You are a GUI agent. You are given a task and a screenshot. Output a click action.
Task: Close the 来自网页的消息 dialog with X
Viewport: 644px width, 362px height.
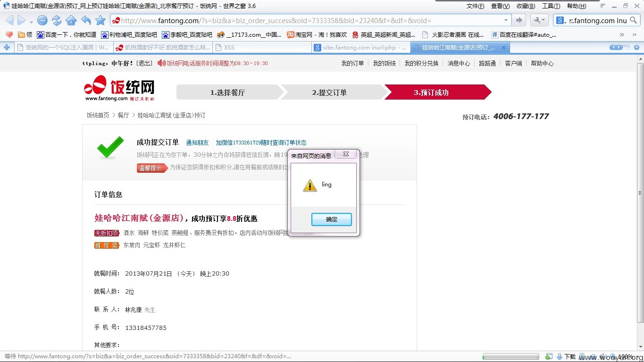pos(346,154)
